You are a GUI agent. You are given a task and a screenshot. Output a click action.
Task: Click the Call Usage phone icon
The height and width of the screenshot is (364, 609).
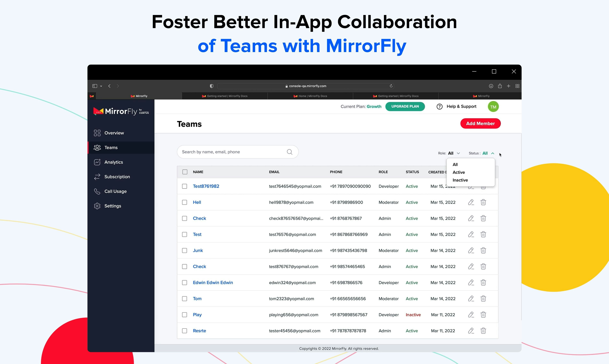coord(97,191)
